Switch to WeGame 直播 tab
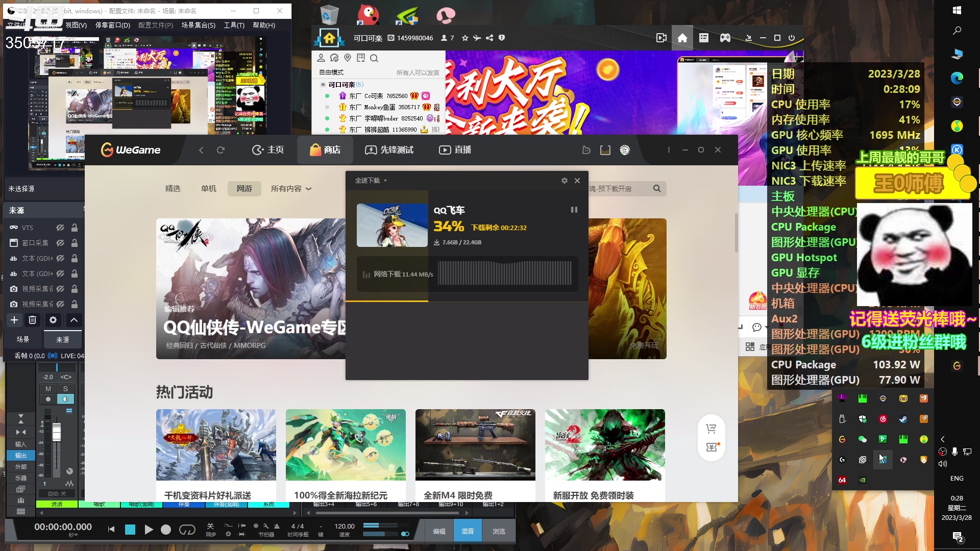 pos(455,150)
